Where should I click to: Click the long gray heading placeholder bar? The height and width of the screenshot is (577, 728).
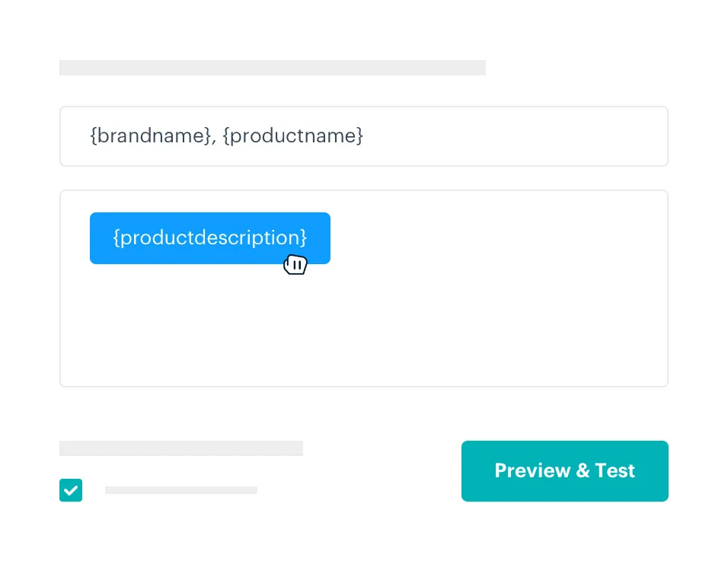pyautogui.click(x=273, y=68)
